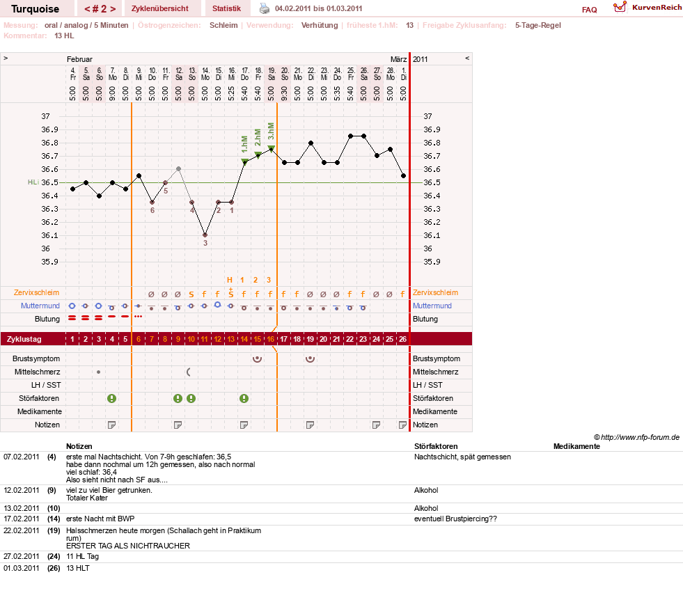Click the left Muttermund row label
Screen dimensions: 683x616
click(40, 306)
